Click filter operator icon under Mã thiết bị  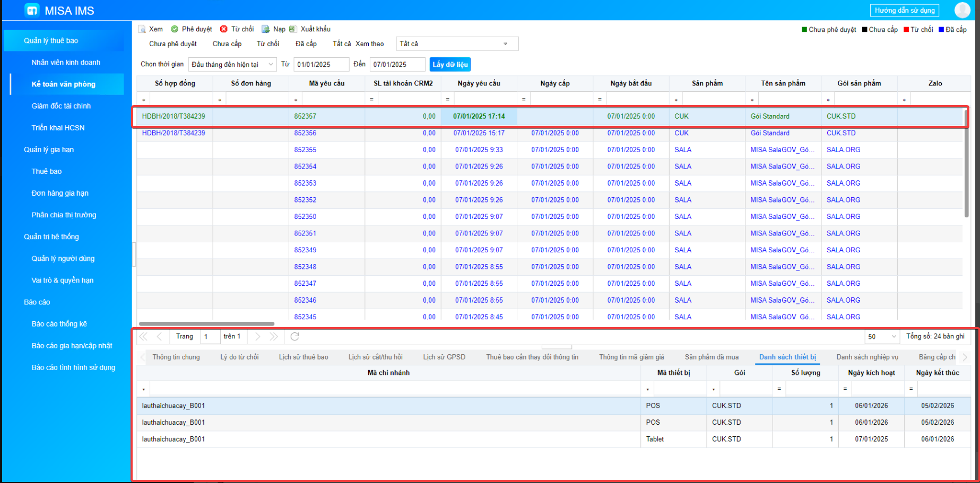pos(648,389)
